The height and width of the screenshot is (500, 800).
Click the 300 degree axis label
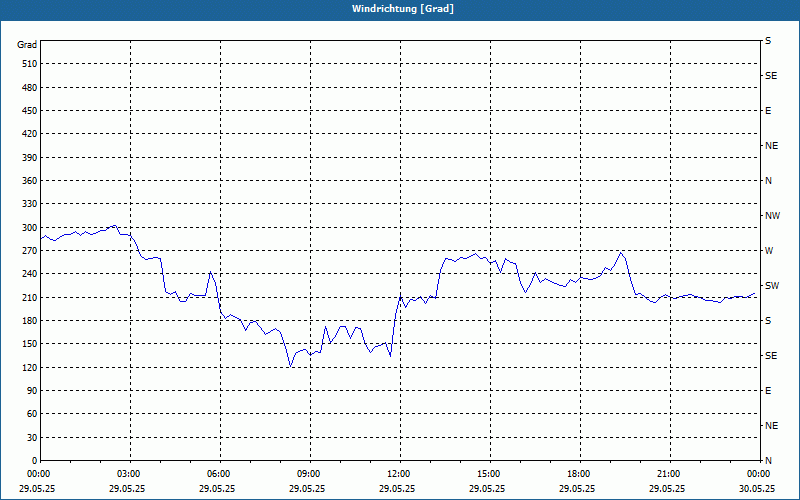[x=29, y=227]
